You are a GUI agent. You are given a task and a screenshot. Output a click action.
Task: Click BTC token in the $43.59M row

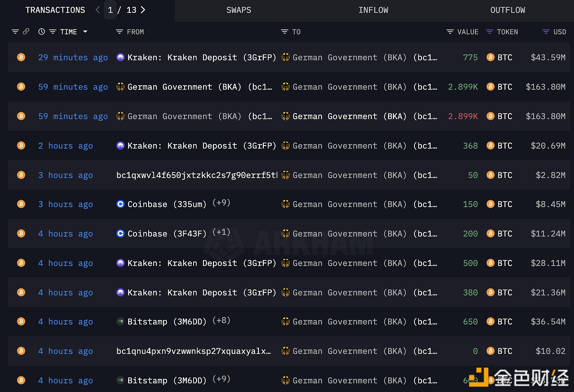pyautogui.click(x=505, y=57)
